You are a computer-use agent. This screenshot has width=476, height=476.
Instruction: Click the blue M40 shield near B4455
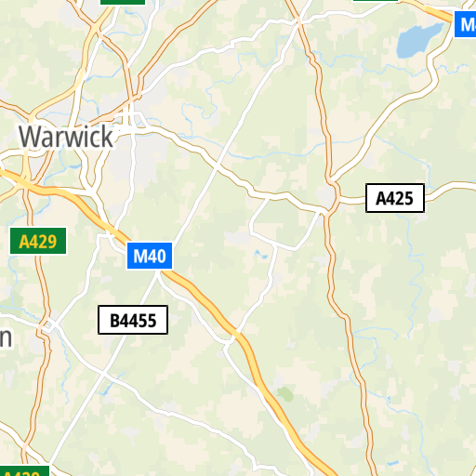(150, 256)
